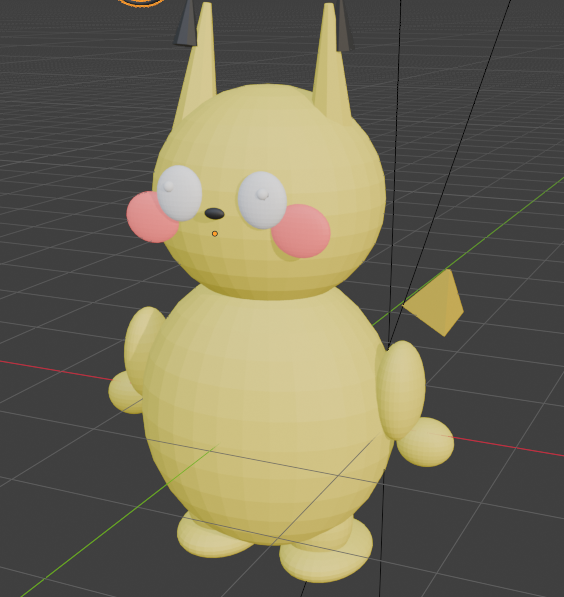Image resolution: width=564 pixels, height=597 pixels.
Task: Select the arm ellipsoid on the viewer's right
Action: coord(402,390)
